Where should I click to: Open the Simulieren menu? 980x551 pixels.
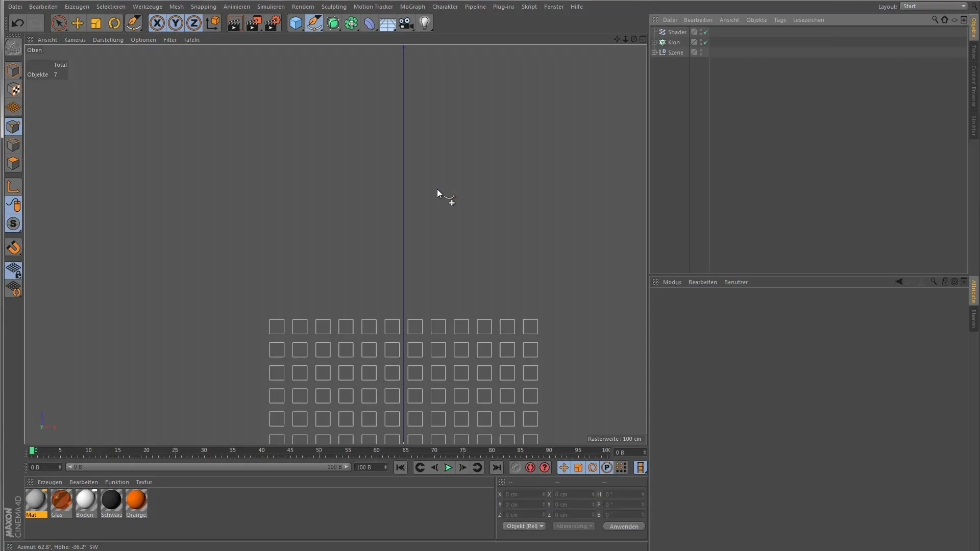pos(271,7)
